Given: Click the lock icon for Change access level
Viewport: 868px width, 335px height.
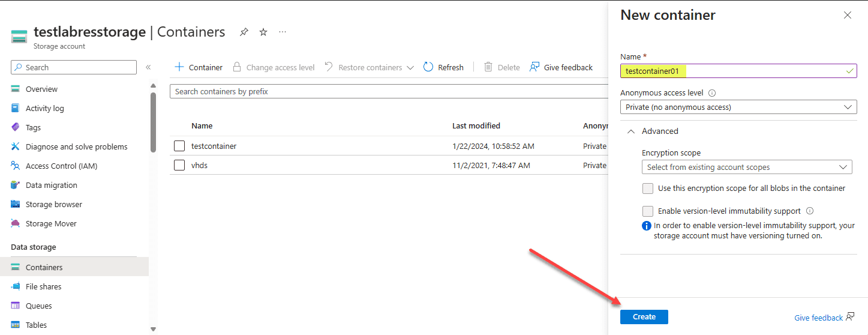Looking at the screenshot, I should tap(237, 67).
